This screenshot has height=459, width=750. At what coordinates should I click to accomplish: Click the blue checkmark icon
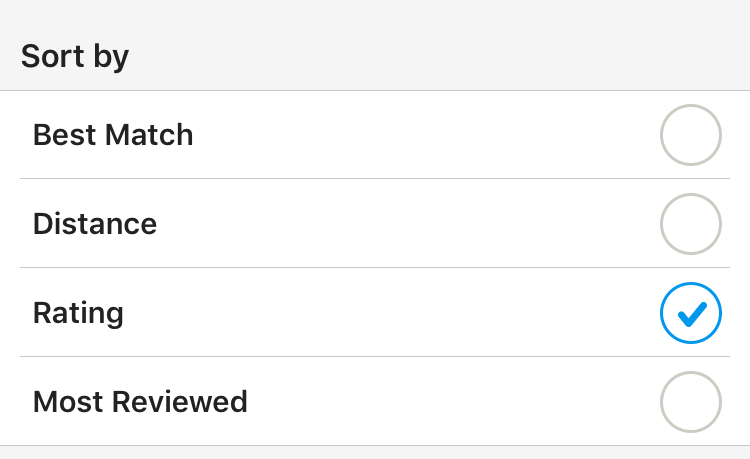tap(691, 314)
